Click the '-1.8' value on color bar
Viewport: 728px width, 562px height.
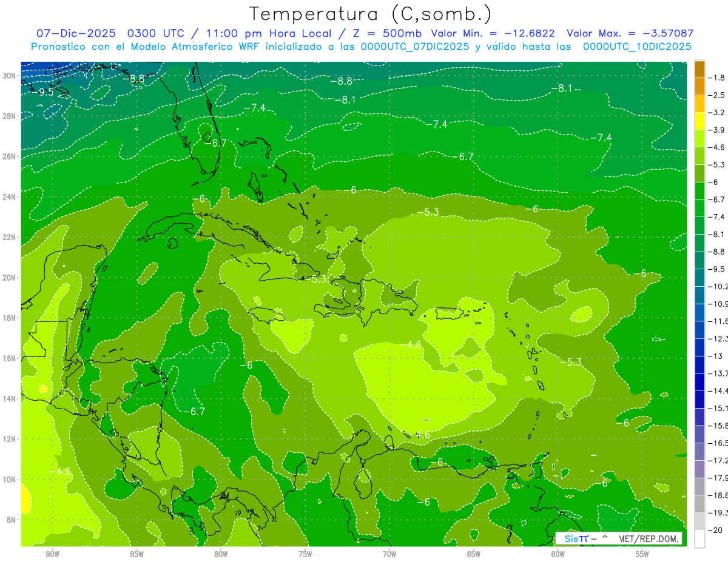point(718,78)
